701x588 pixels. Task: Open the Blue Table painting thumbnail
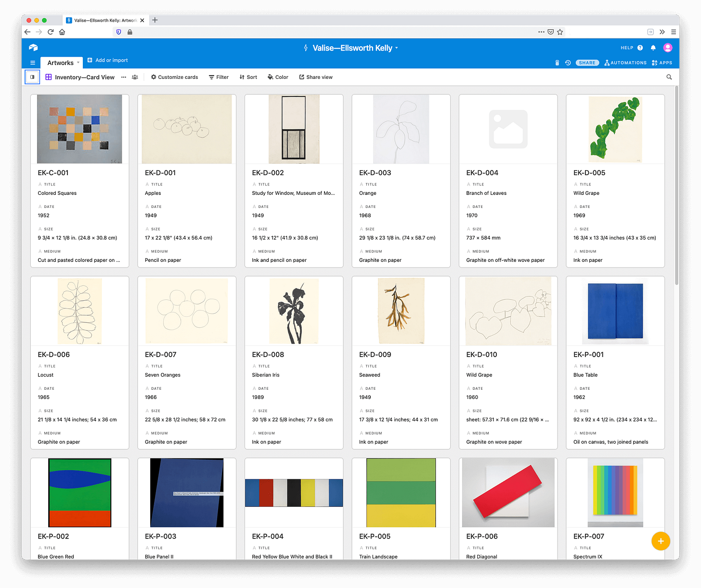point(615,311)
